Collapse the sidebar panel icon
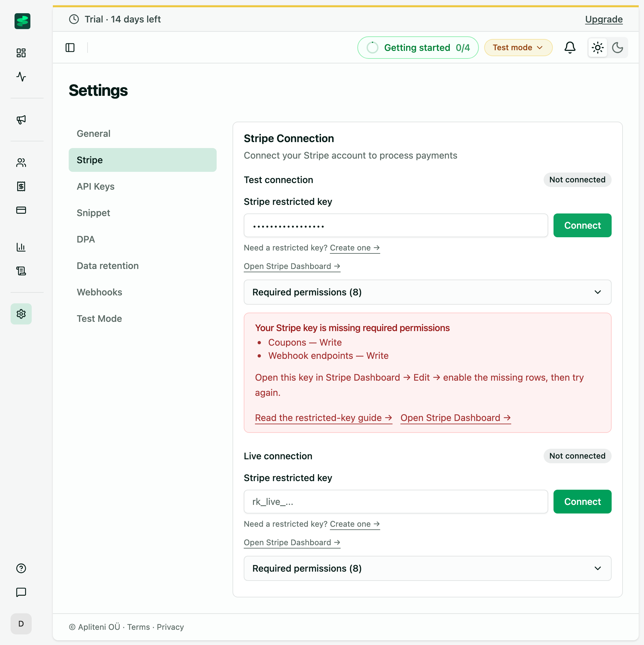The image size is (644, 645). point(70,48)
